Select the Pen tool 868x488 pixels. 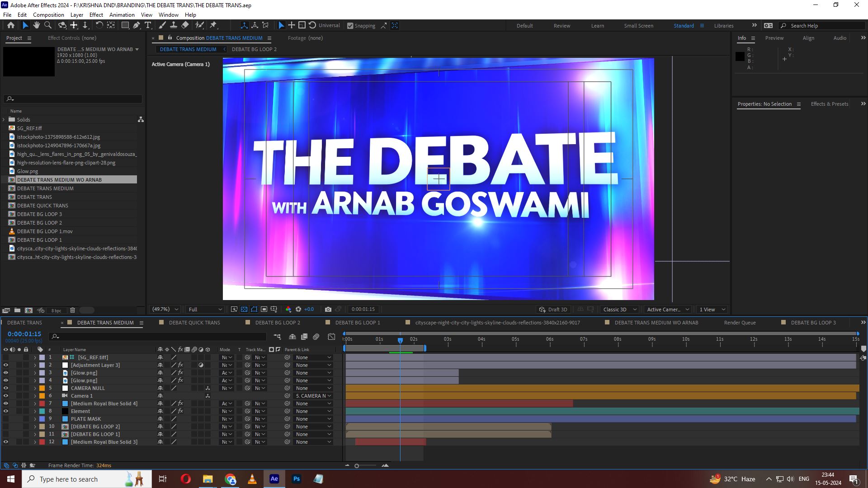(x=137, y=25)
